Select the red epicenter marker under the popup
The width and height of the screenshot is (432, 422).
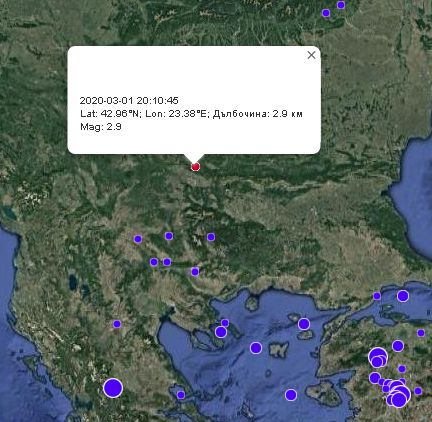(x=196, y=167)
